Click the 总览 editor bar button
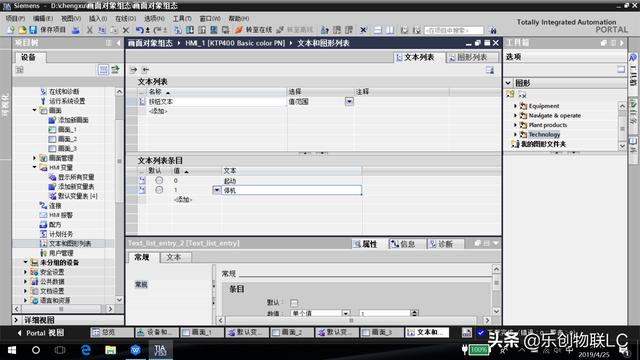This screenshot has width=640, height=360. click(112, 333)
